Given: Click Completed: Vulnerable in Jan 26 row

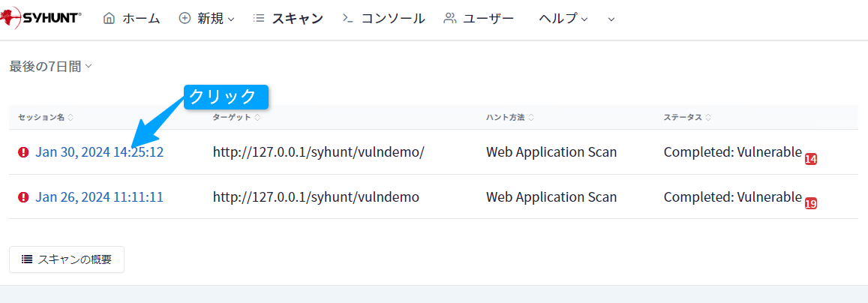Looking at the screenshot, I should pos(732,196).
